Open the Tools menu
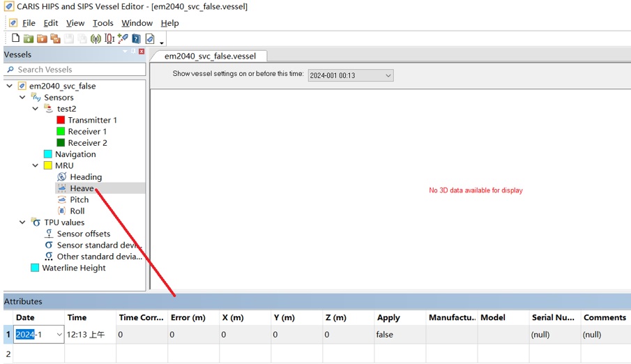This screenshot has height=364, width=631. pyautogui.click(x=103, y=23)
